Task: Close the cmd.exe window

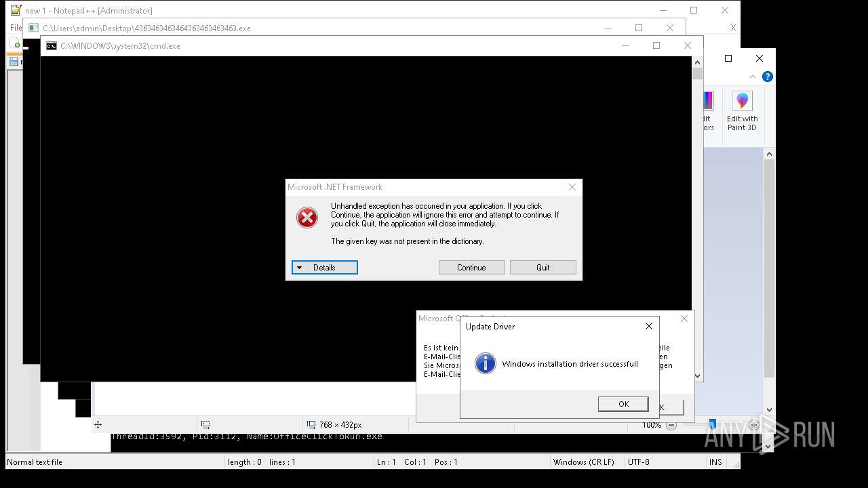Action: click(687, 45)
